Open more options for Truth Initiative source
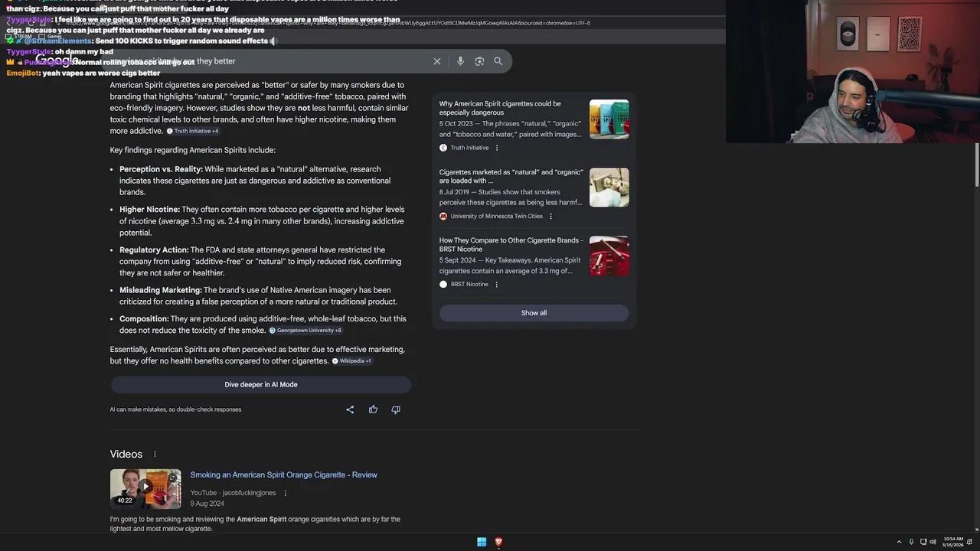 pos(497,148)
